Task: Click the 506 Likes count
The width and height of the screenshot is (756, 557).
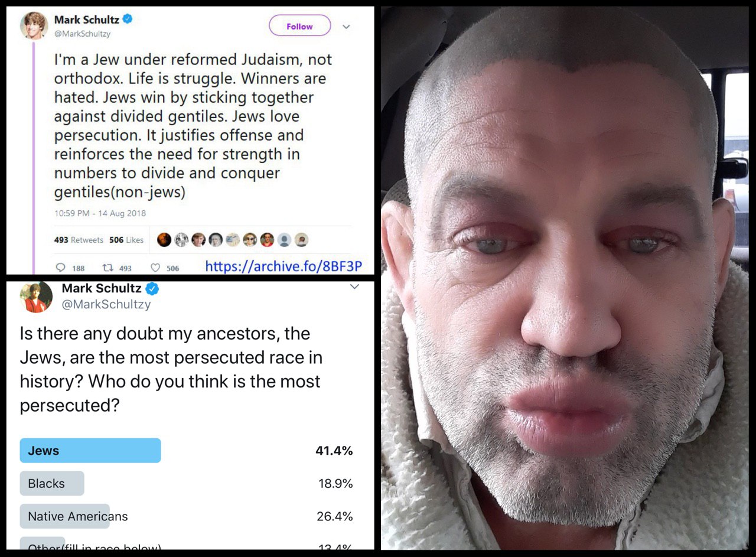Action: coord(126,240)
